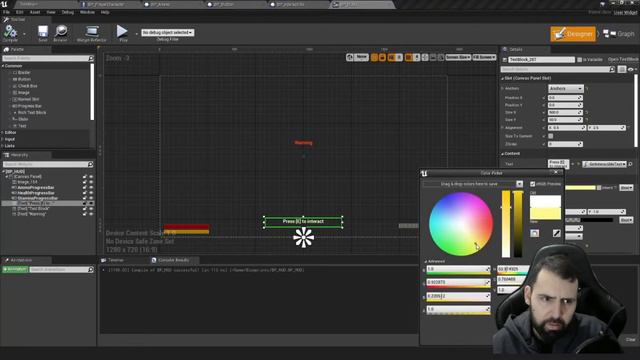640x360 pixels.
Task: Open the Text binding dropdown
Action: (604, 164)
